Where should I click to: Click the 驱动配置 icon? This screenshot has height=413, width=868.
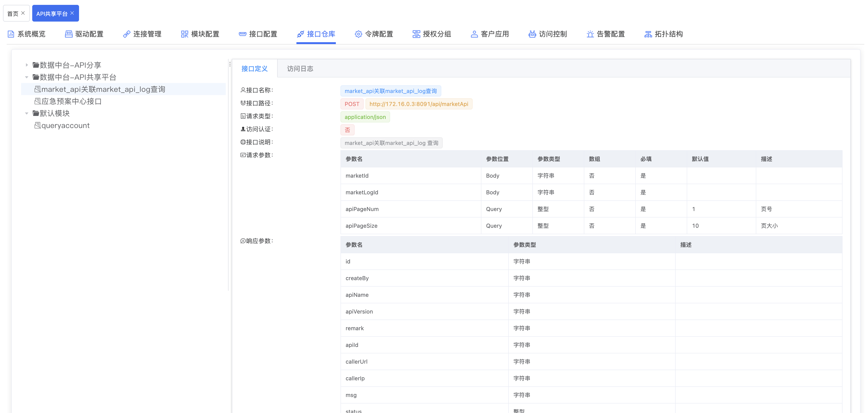pos(69,34)
